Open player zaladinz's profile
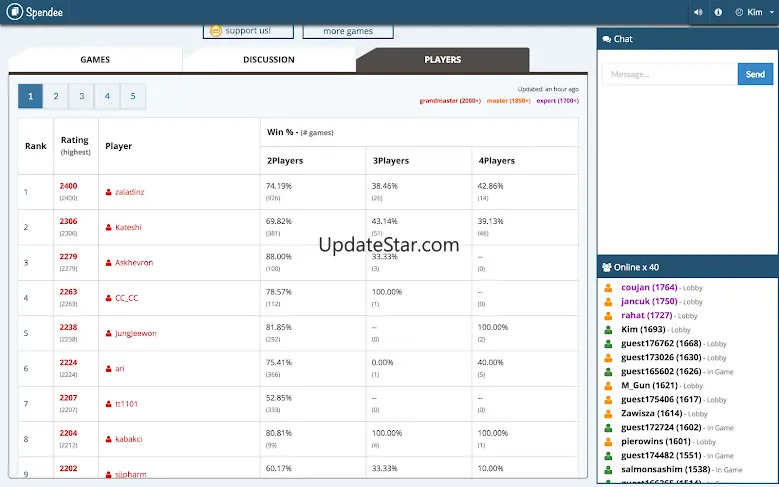The image size is (779, 487). [x=130, y=192]
